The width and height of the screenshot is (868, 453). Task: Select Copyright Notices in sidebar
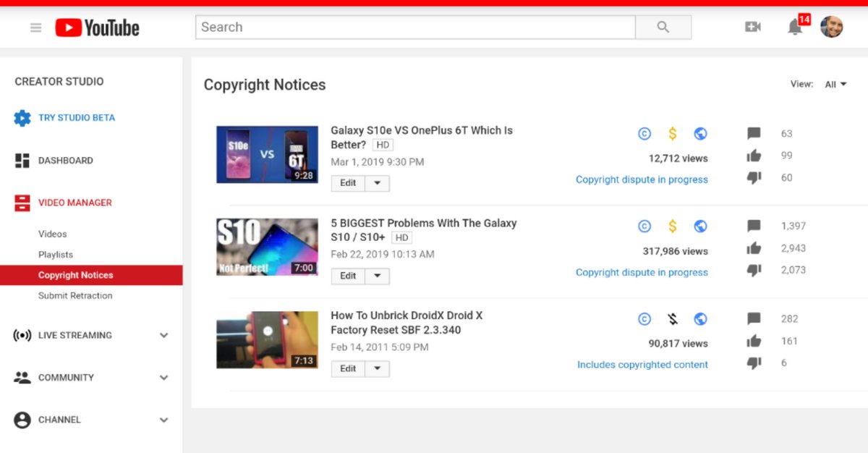click(x=91, y=275)
